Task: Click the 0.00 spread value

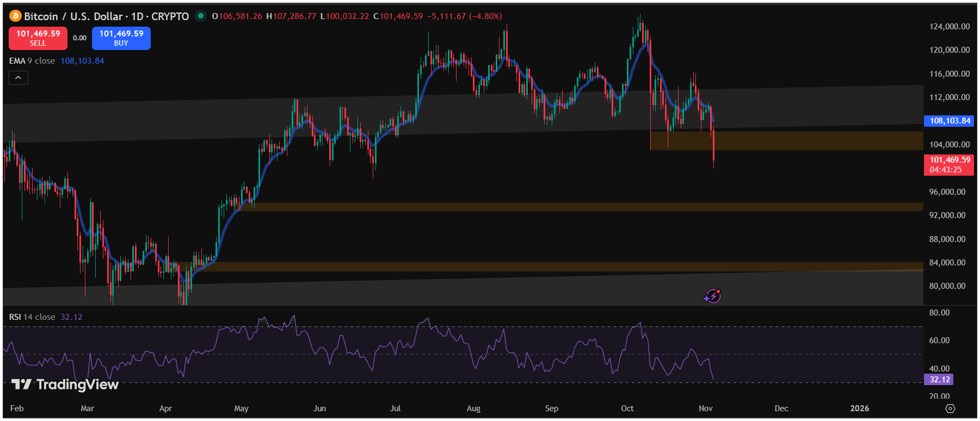Action: tap(79, 38)
